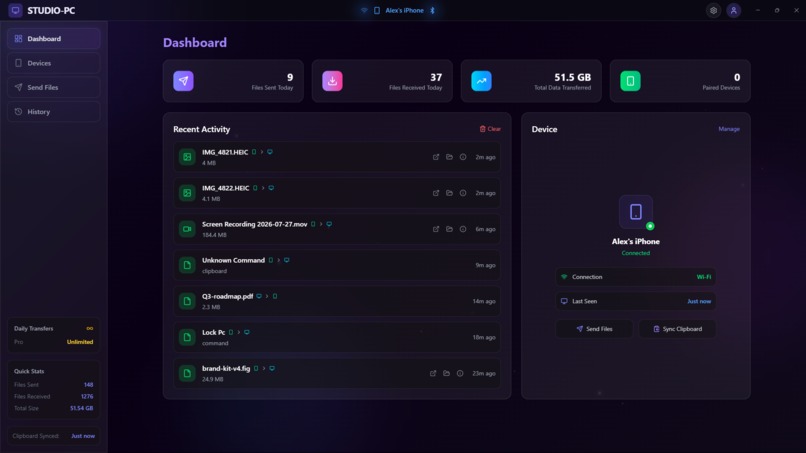Select the brand-kit-v4.fig file name
The image size is (806, 453).
[x=226, y=368]
